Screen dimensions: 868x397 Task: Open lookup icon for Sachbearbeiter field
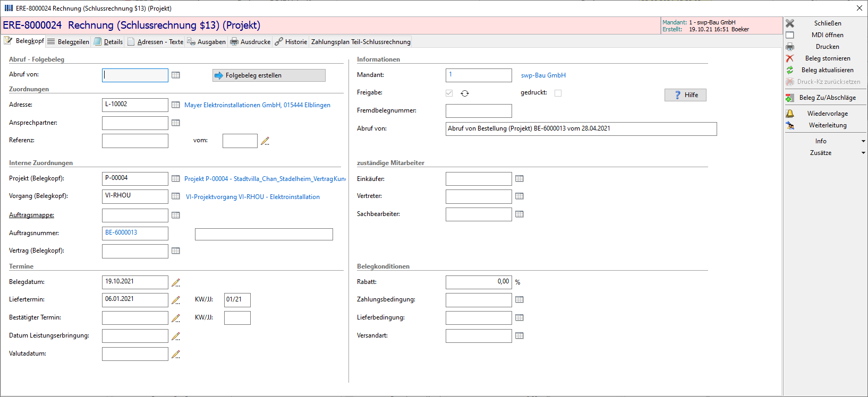tap(520, 214)
